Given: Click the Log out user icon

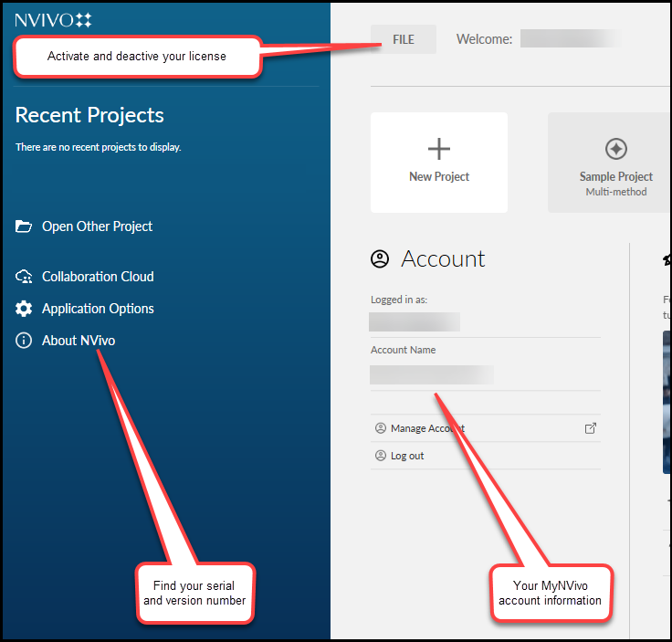Looking at the screenshot, I should click(x=381, y=455).
